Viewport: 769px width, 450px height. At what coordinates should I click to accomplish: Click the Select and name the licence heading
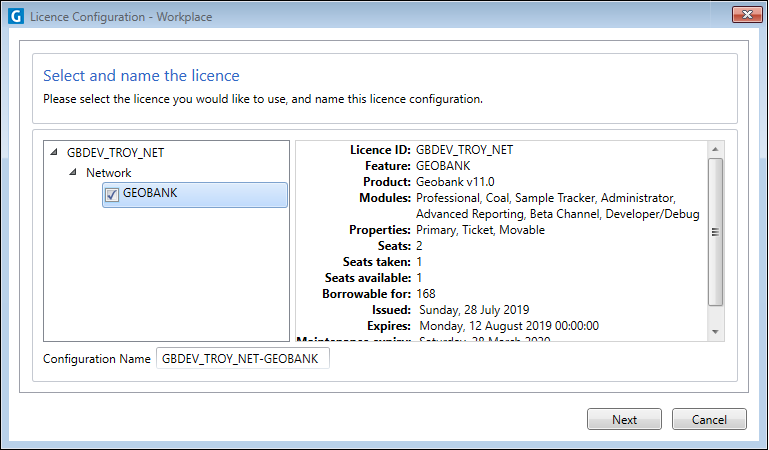141,75
